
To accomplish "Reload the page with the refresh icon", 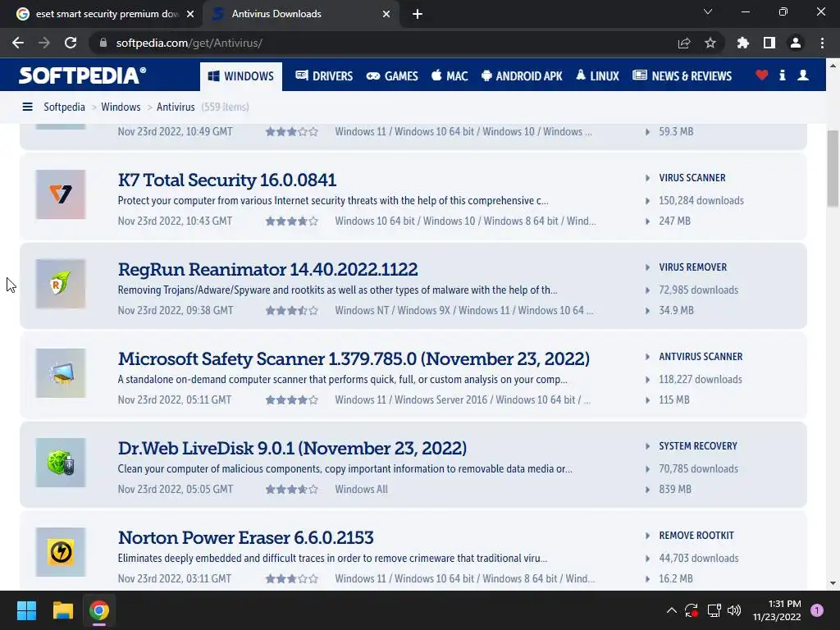I will 71,43.
